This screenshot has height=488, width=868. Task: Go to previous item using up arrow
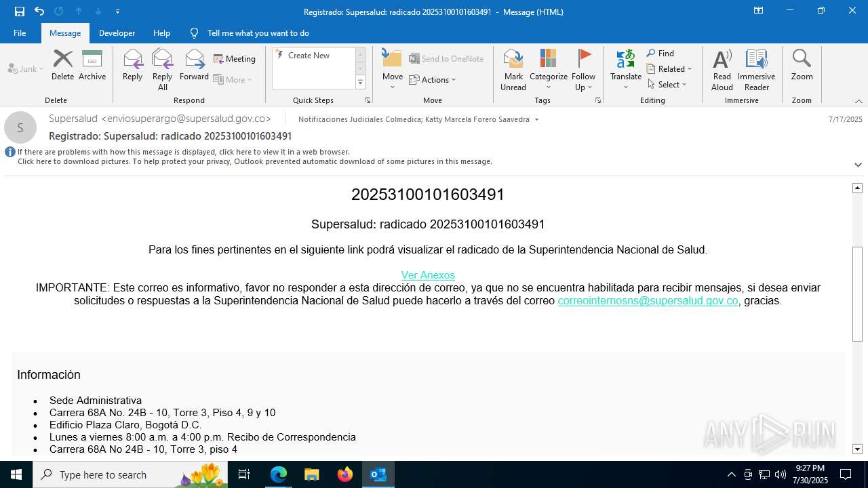pos(79,12)
